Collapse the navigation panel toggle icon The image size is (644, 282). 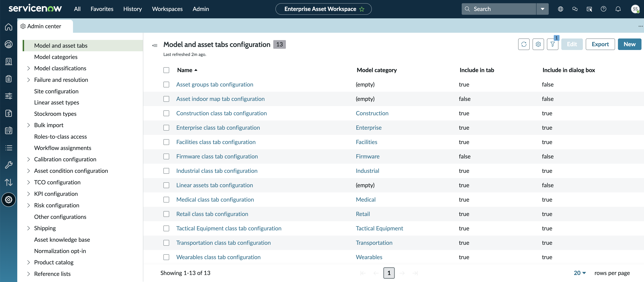[155, 45]
